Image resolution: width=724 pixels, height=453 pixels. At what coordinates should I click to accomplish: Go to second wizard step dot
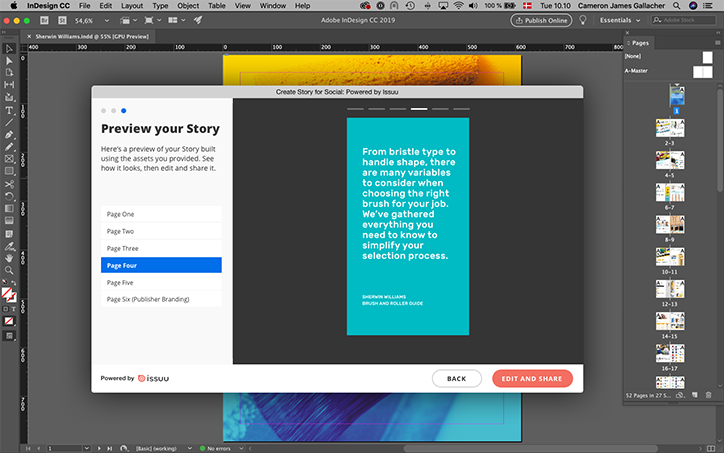point(114,111)
